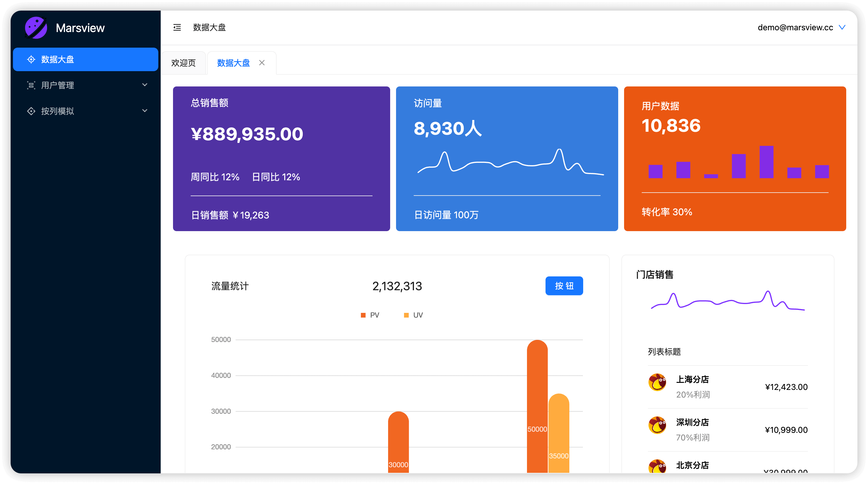Toggle UV series in chart legend

pos(413,315)
